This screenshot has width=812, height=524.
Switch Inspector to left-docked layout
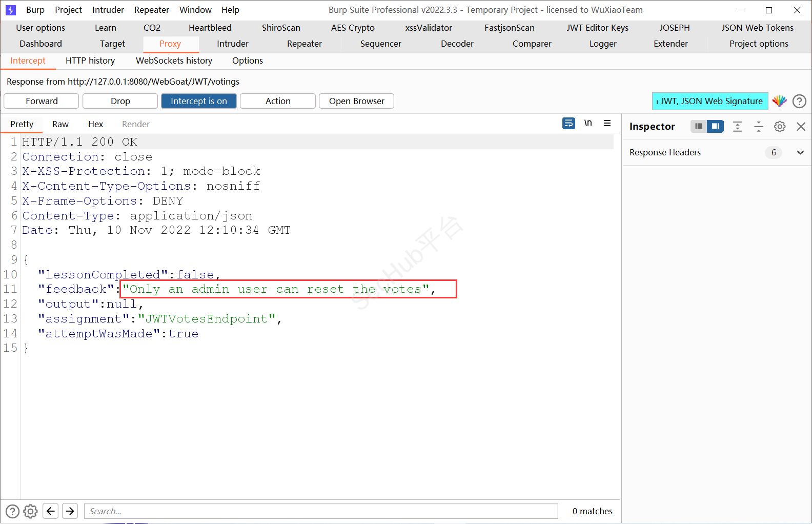coord(698,126)
